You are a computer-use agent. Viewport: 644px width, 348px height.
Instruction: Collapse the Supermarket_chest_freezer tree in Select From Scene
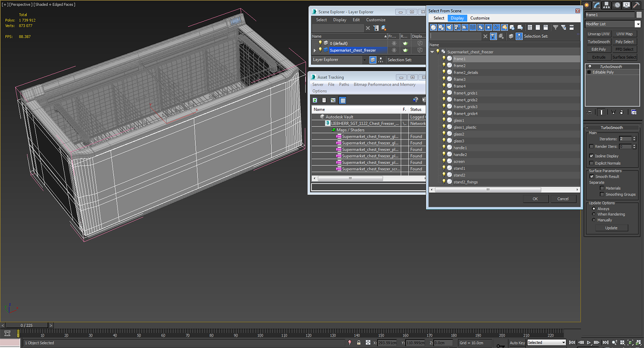[x=432, y=52]
